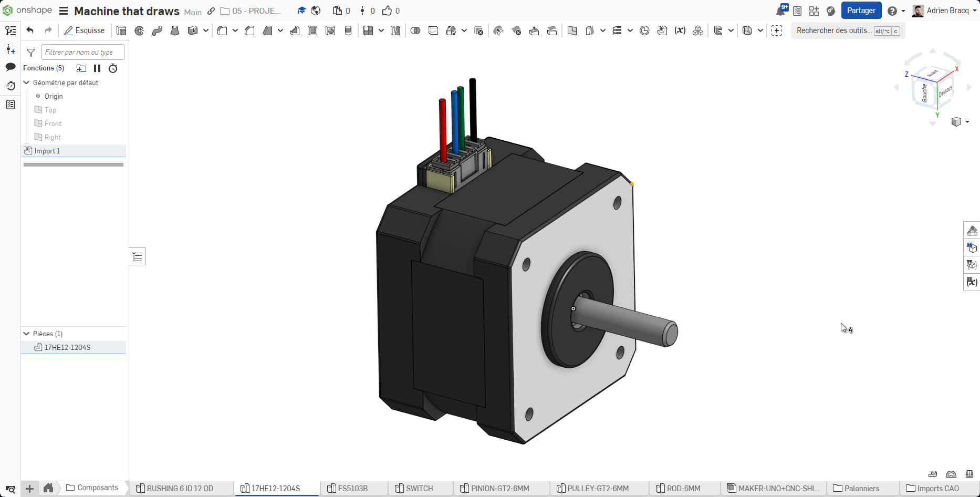Viewport: 980px width, 497px height.
Task: Switch to the SWITCH tab
Action: point(420,488)
